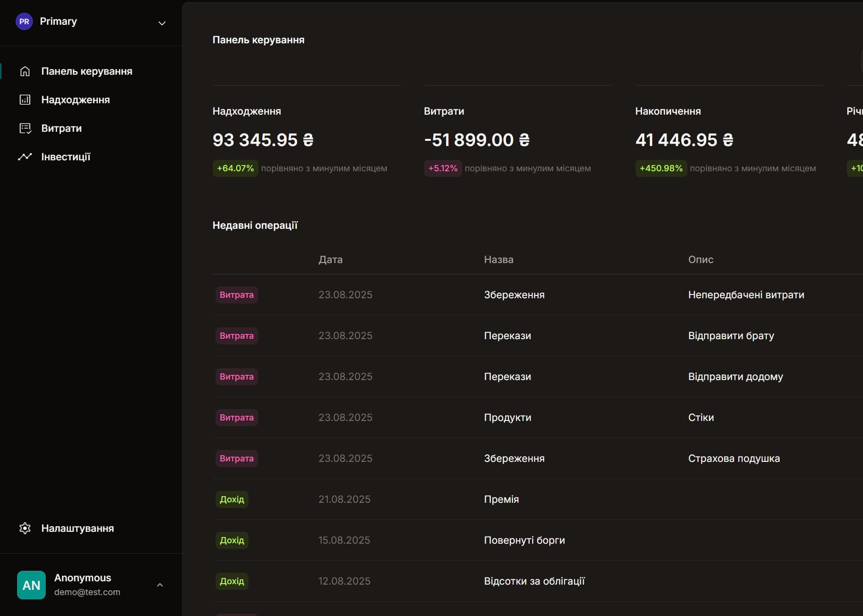The image size is (863, 616).
Task: Click the demo@test.com email text
Action: [x=87, y=592]
